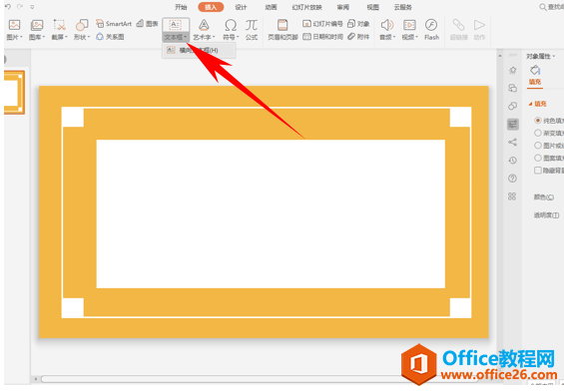Image resolution: width=564 pixels, height=392 pixels.
Task: Click the Audio (音频) speaker icon
Action: click(387, 25)
